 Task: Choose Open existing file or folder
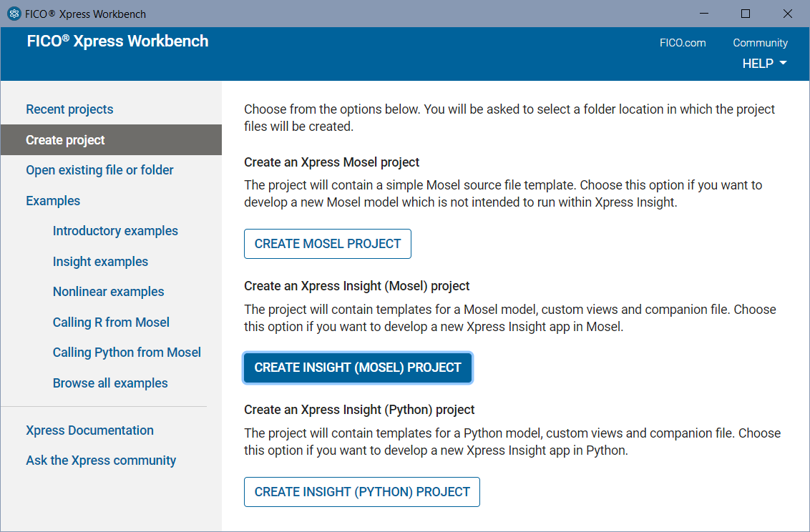coord(99,170)
